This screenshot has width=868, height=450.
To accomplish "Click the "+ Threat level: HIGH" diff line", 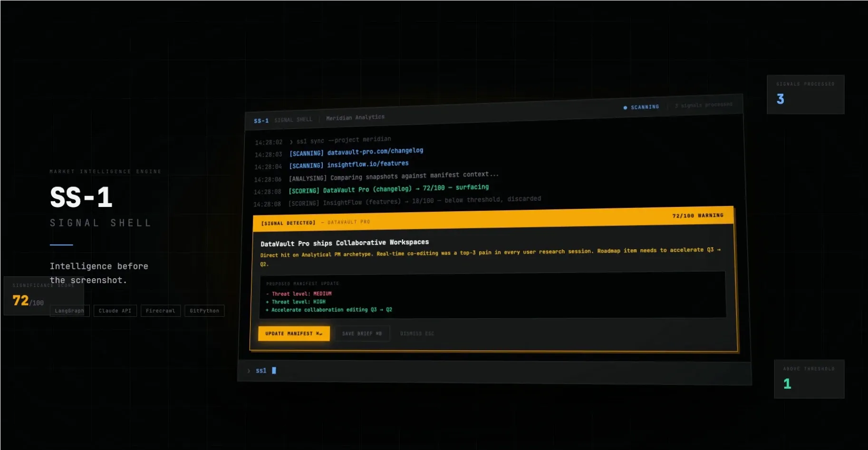I will [x=296, y=302].
